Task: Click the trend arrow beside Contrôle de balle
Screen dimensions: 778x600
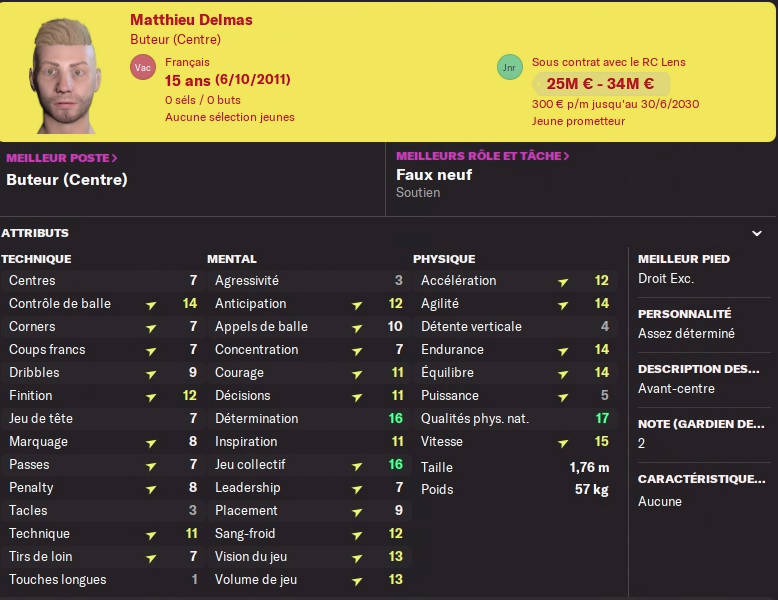Action: tap(151, 304)
